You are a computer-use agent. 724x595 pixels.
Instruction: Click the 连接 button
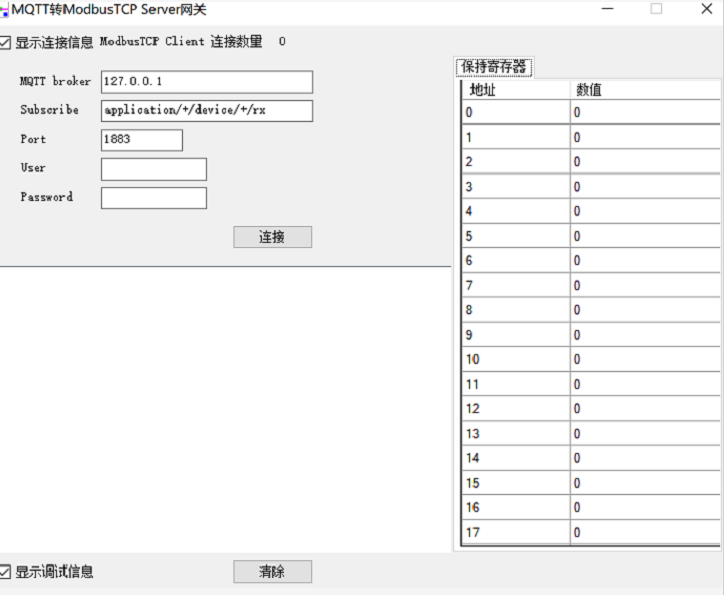(x=272, y=237)
